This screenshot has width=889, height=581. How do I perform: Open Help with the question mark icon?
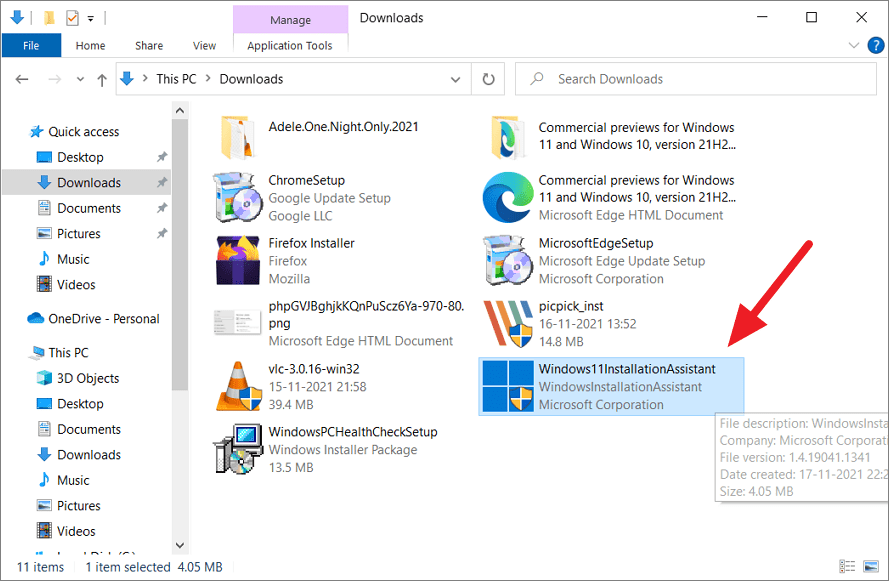875,45
